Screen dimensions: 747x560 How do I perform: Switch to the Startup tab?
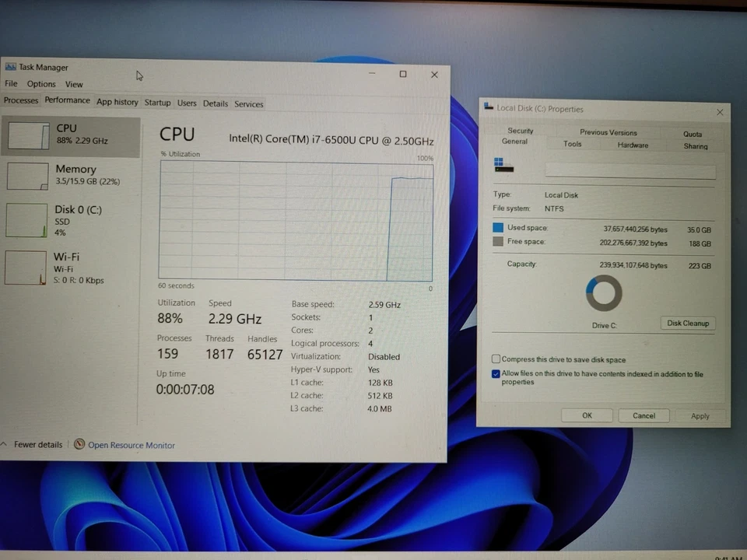(x=158, y=103)
